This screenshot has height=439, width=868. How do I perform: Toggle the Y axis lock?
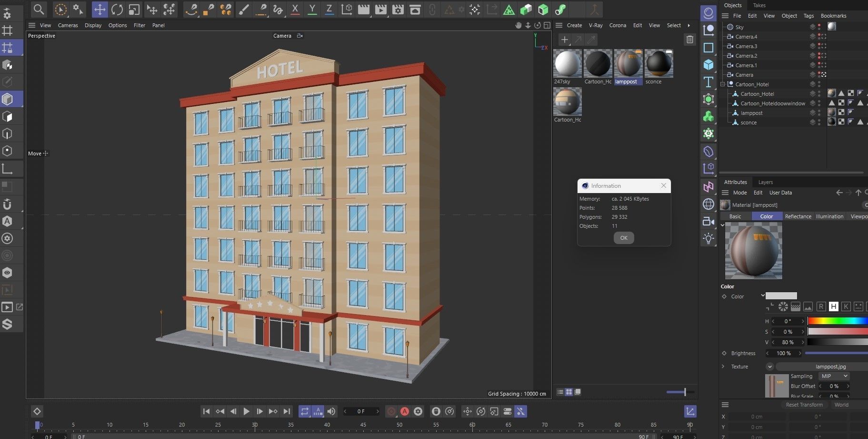click(312, 9)
